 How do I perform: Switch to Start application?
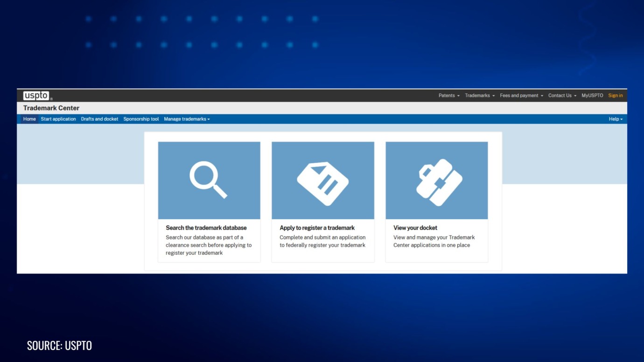[x=58, y=119]
